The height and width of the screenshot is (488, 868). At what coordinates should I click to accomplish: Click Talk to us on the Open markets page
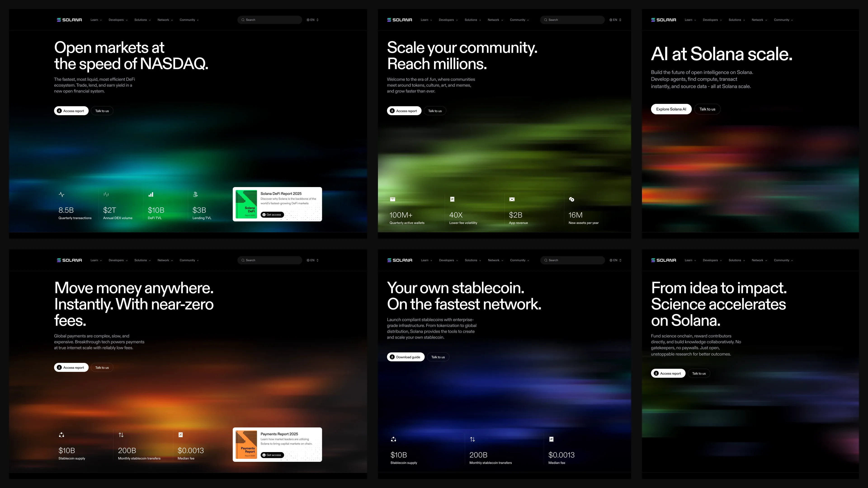click(x=102, y=111)
